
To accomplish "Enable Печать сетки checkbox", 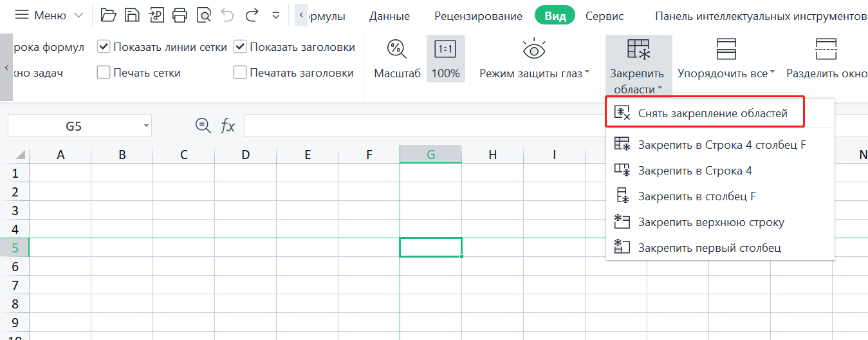I will 104,73.
